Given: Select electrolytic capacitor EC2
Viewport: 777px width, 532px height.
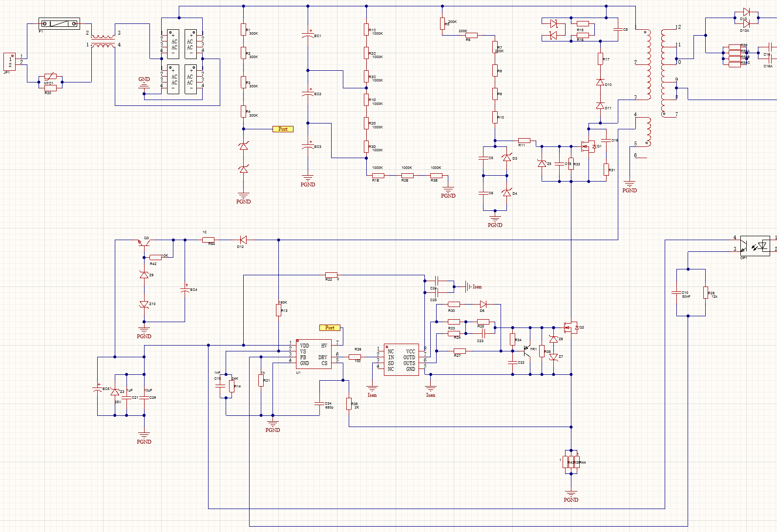Looking at the screenshot, I should (x=308, y=93).
